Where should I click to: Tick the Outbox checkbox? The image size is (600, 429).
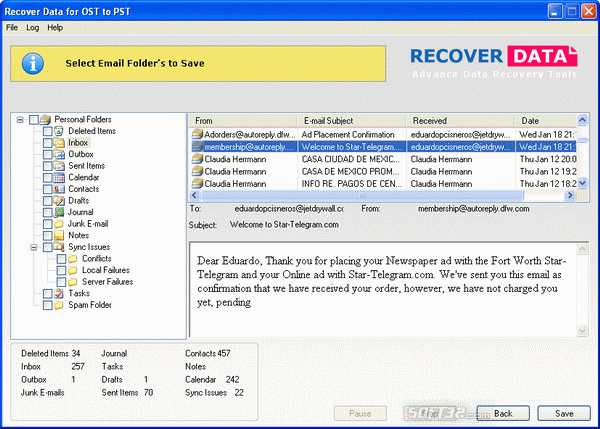tap(47, 154)
